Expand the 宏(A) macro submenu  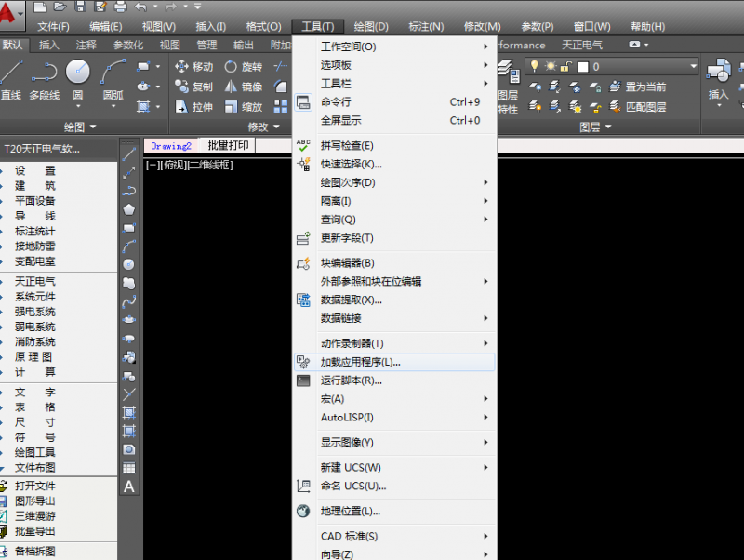pyautogui.click(x=394, y=399)
